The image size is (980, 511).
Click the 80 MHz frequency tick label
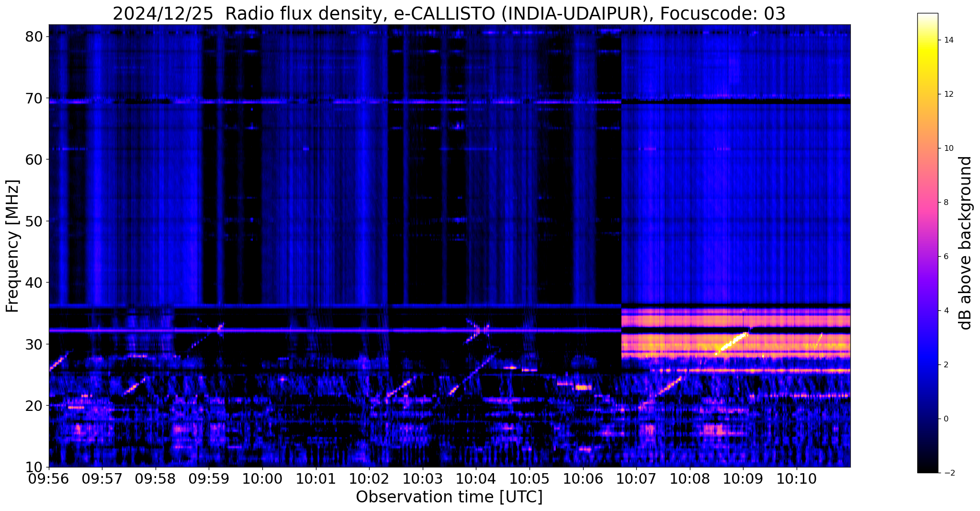[x=34, y=36]
